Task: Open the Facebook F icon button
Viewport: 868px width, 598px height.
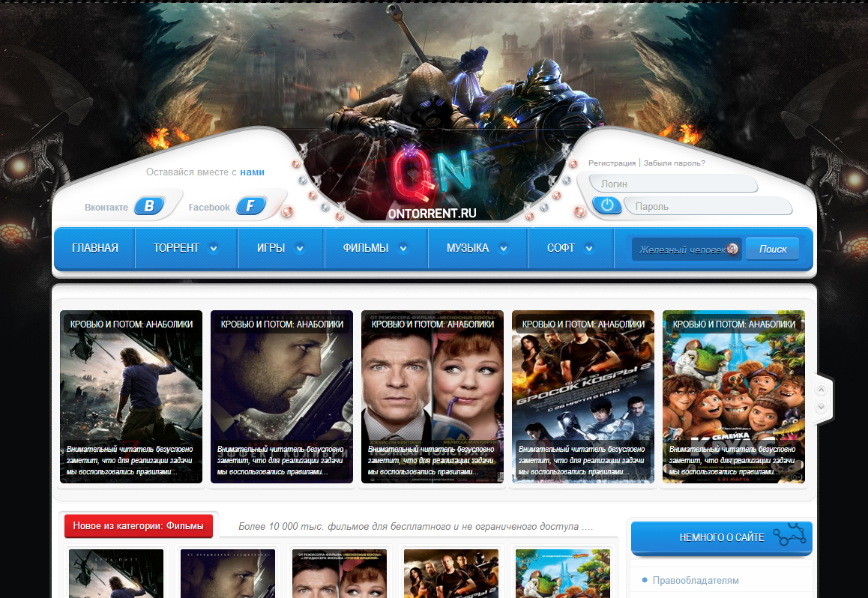Action: pos(251,206)
